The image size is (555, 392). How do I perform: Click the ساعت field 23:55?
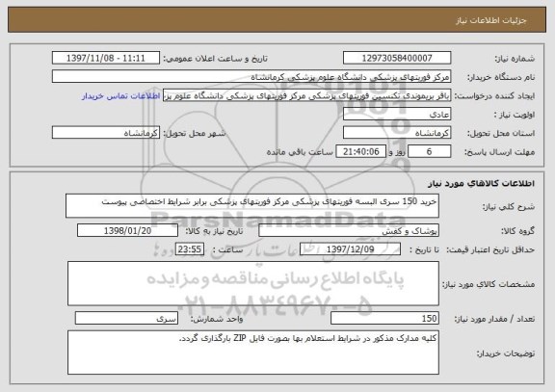(190, 249)
